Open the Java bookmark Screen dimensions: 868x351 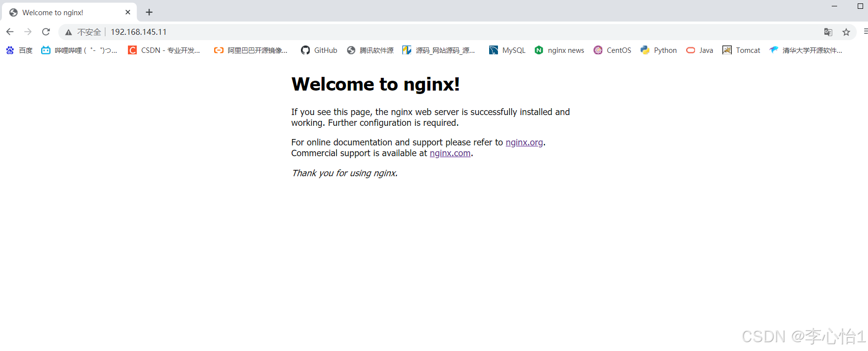699,50
